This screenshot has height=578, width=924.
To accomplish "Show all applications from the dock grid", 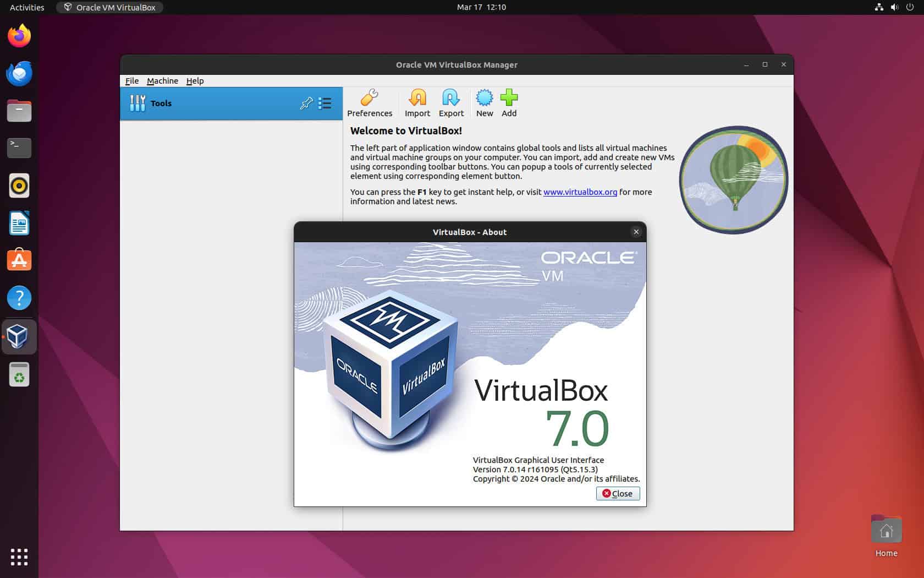I will [19, 557].
